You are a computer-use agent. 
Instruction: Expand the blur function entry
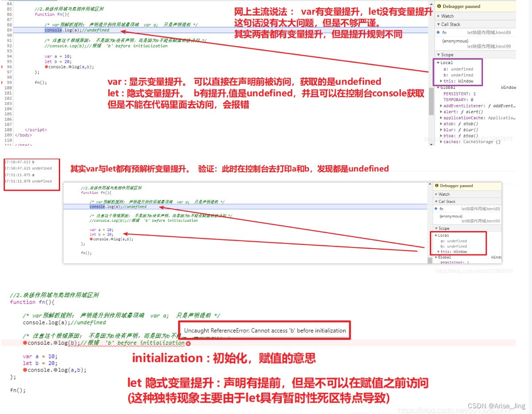[x=441, y=130]
